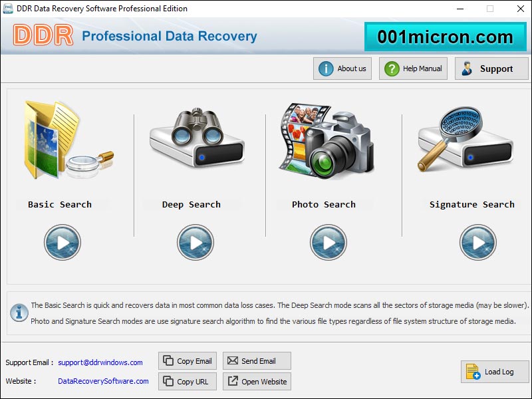Copy the website URL
This screenshot has height=399, width=532.
(x=188, y=381)
